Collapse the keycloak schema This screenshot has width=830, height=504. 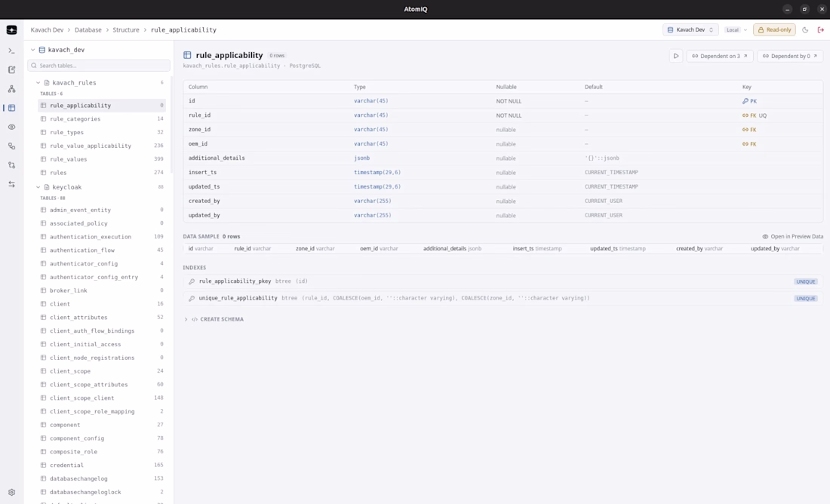click(38, 187)
